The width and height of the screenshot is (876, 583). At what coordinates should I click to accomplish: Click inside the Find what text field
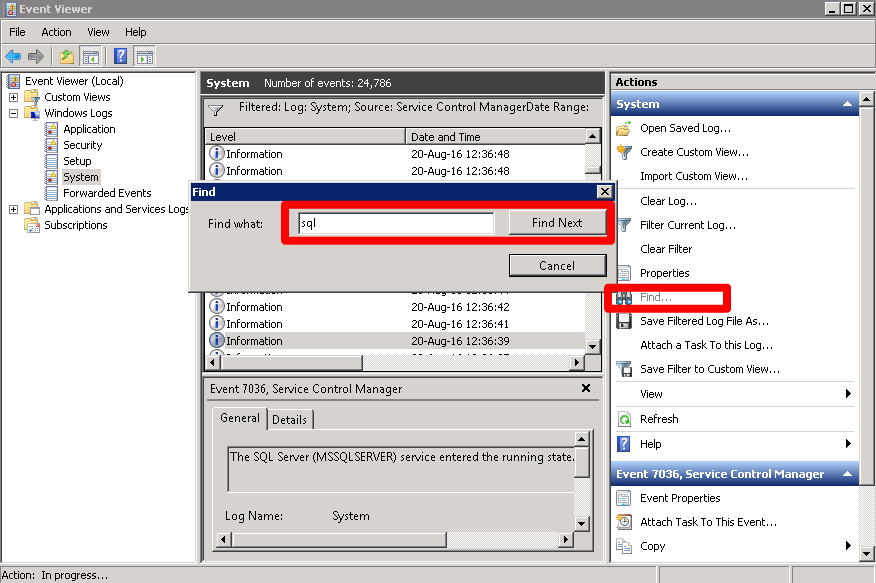(x=395, y=223)
